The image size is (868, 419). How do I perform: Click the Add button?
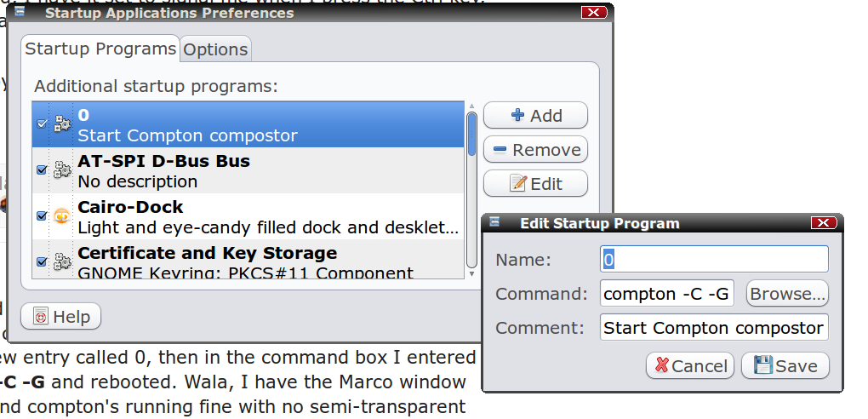coord(535,115)
